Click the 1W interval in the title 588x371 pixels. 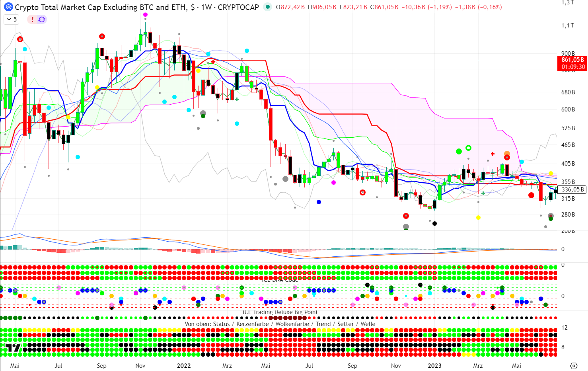[206, 7]
